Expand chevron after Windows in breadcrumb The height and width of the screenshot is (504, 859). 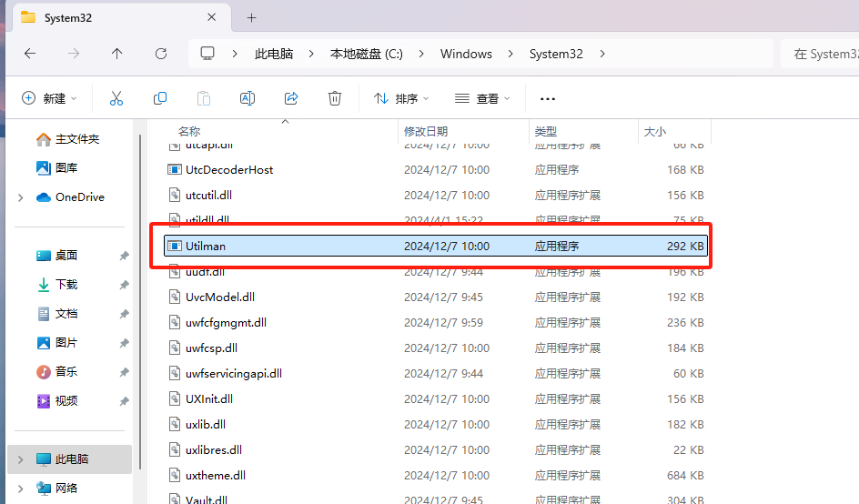[510, 54]
